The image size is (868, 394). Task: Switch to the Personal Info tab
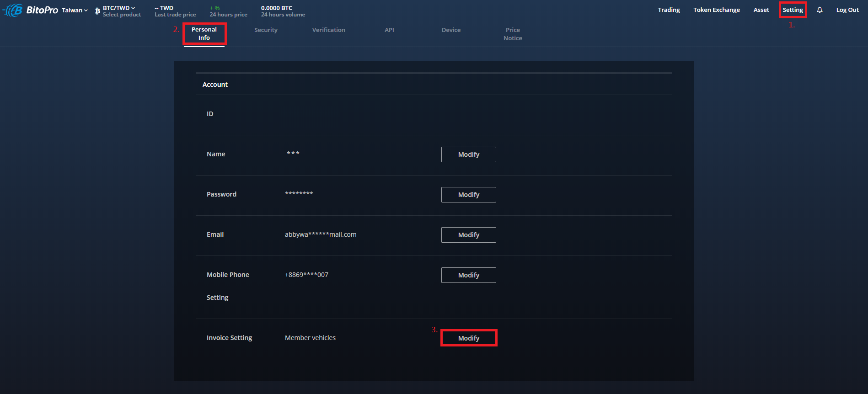pyautogui.click(x=204, y=34)
